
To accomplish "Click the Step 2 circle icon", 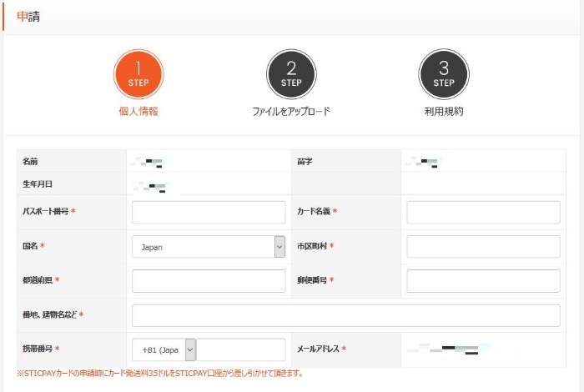I will (291, 73).
